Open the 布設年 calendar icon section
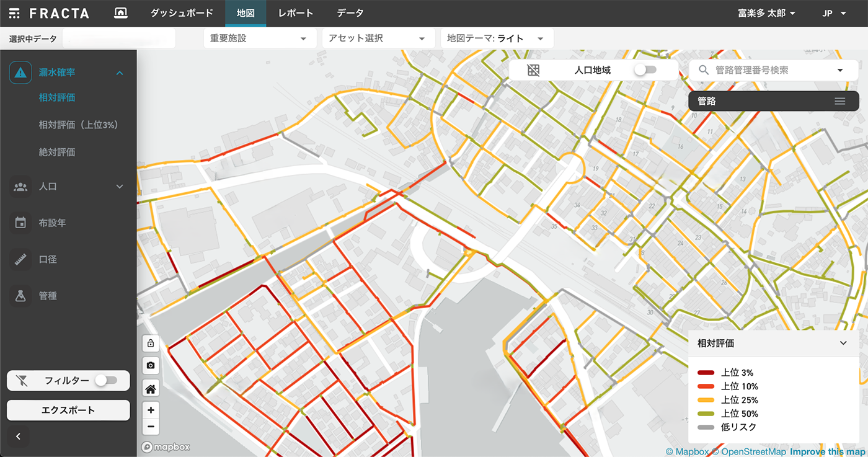 (20, 223)
